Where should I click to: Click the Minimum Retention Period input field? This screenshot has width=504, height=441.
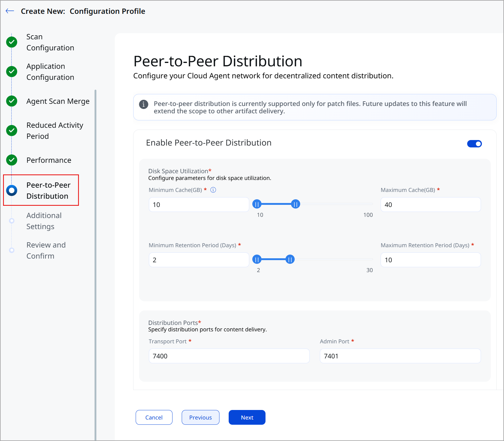coord(199,260)
